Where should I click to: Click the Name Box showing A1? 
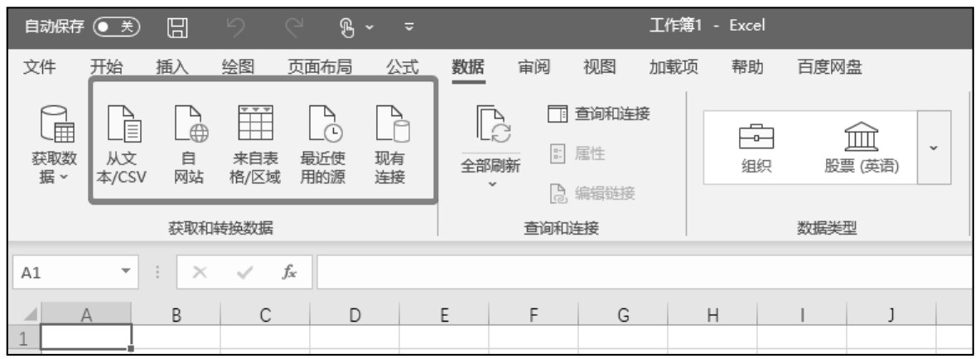[66, 272]
